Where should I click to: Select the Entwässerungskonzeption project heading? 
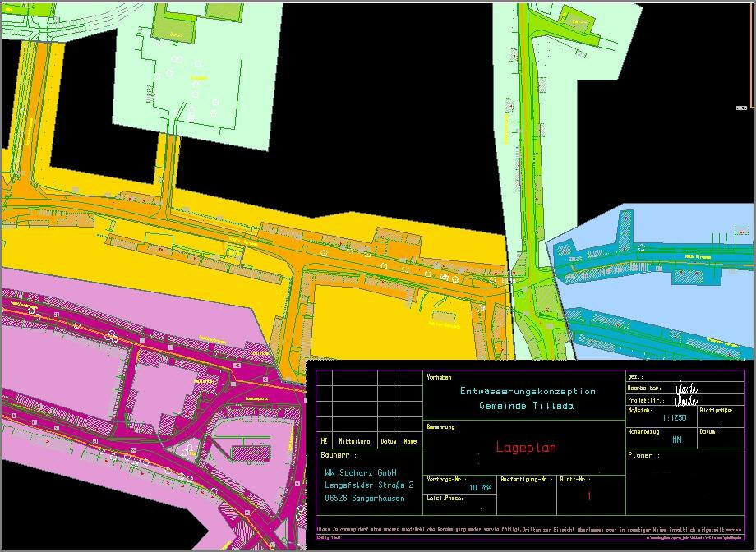click(528, 392)
